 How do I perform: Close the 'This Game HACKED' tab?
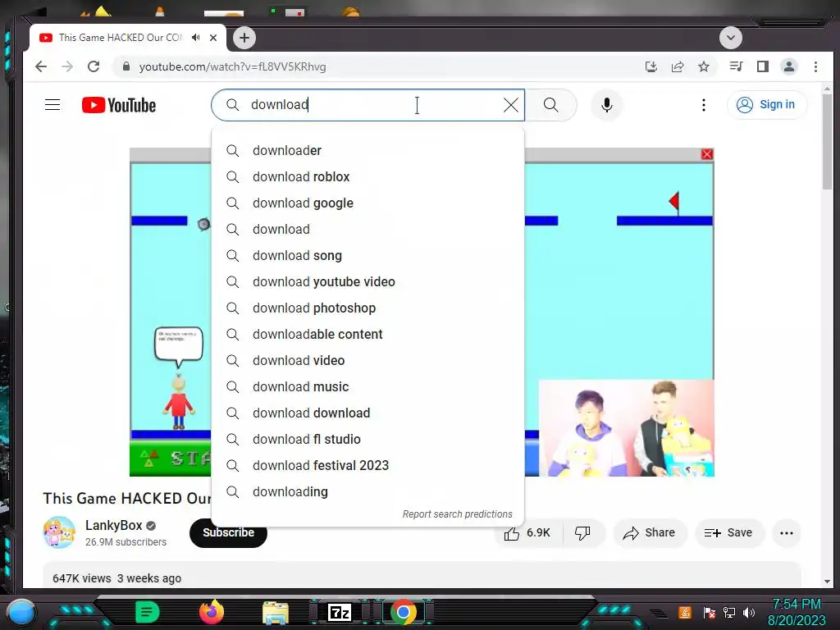pyautogui.click(x=213, y=38)
